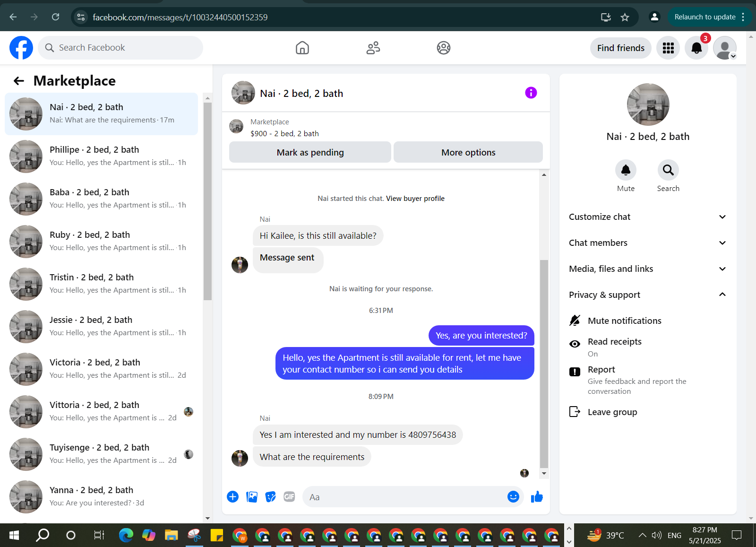Viewport: 756px width, 547px height.
Task: Open Windows taskbar search
Action: click(43, 535)
